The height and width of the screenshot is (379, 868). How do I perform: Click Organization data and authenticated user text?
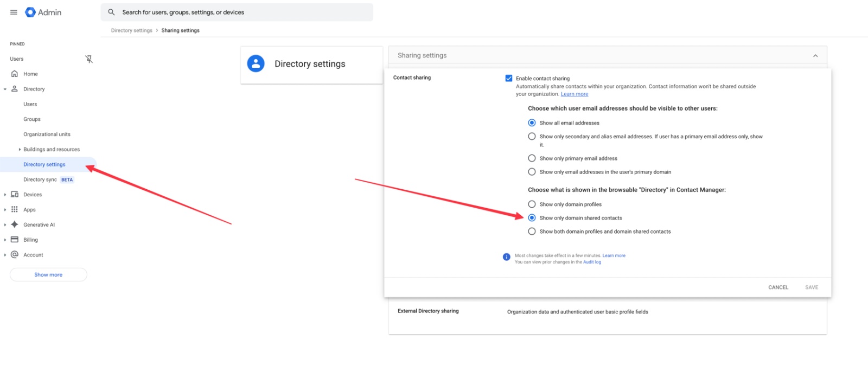click(x=577, y=312)
